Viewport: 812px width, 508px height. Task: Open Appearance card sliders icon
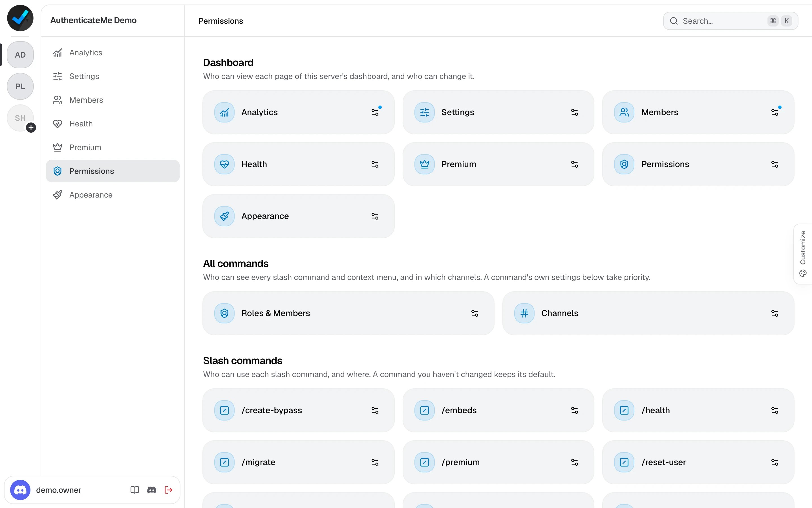pos(375,216)
